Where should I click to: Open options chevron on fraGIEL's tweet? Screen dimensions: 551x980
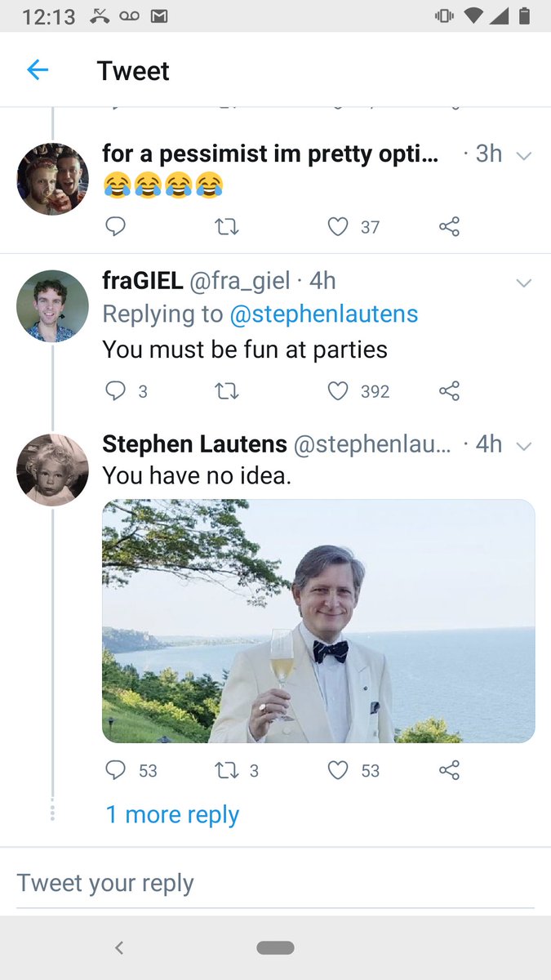[x=524, y=283]
